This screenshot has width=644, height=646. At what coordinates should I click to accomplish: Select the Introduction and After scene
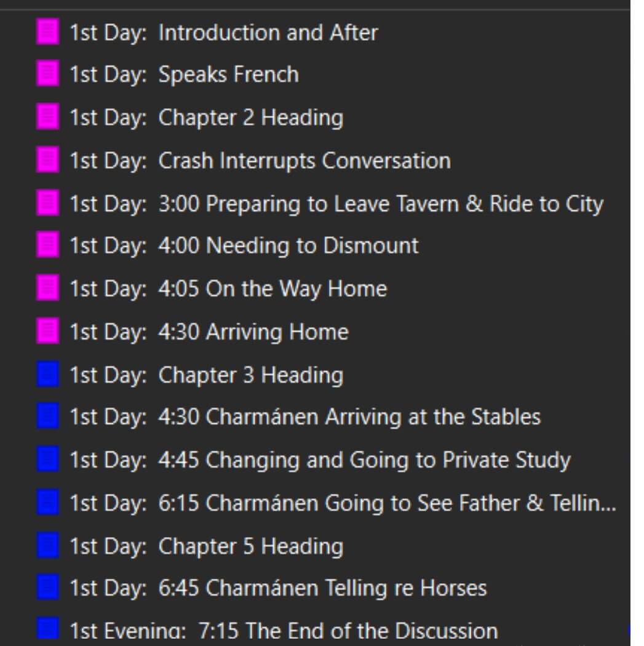[268, 32]
